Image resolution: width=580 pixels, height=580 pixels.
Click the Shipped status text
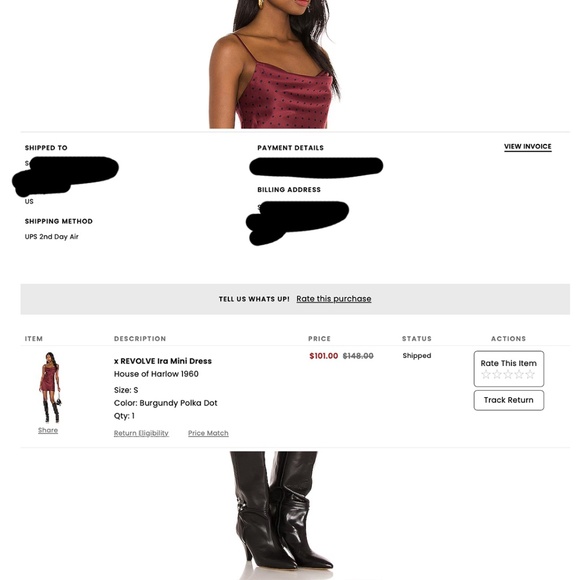(x=417, y=355)
